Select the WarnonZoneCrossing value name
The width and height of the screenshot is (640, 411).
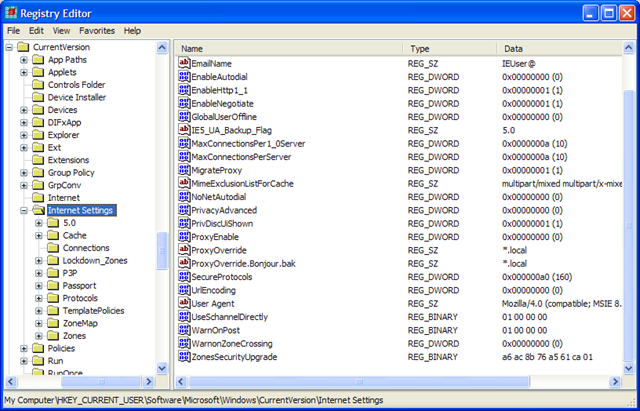232,344
